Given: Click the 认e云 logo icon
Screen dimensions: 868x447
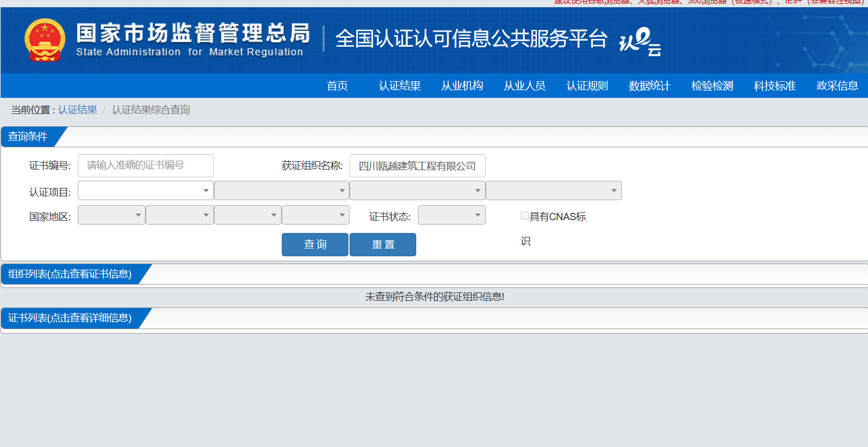Looking at the screenshot, I should 640,41.
